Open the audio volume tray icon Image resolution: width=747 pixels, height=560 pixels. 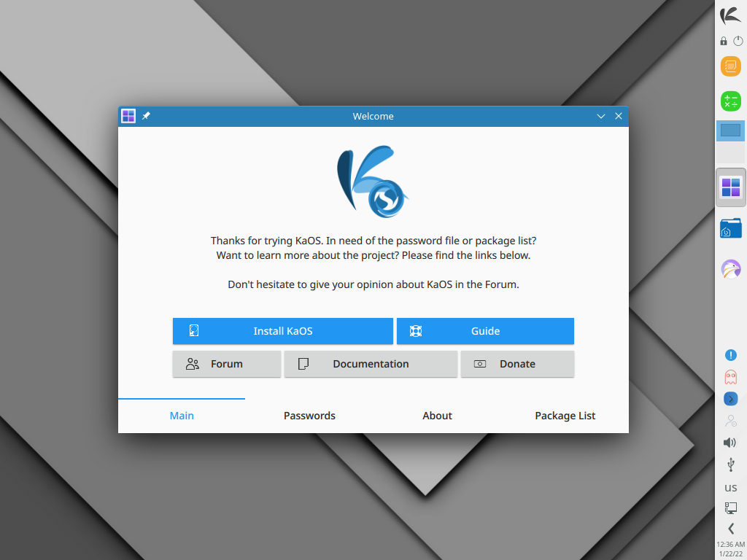[730, 443]
